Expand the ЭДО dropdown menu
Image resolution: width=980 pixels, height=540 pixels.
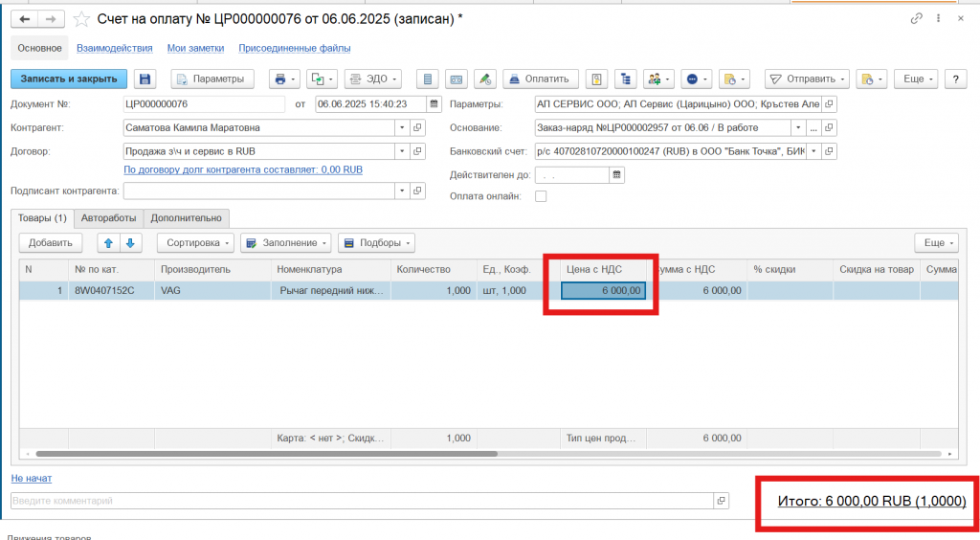tap(372, 79)
